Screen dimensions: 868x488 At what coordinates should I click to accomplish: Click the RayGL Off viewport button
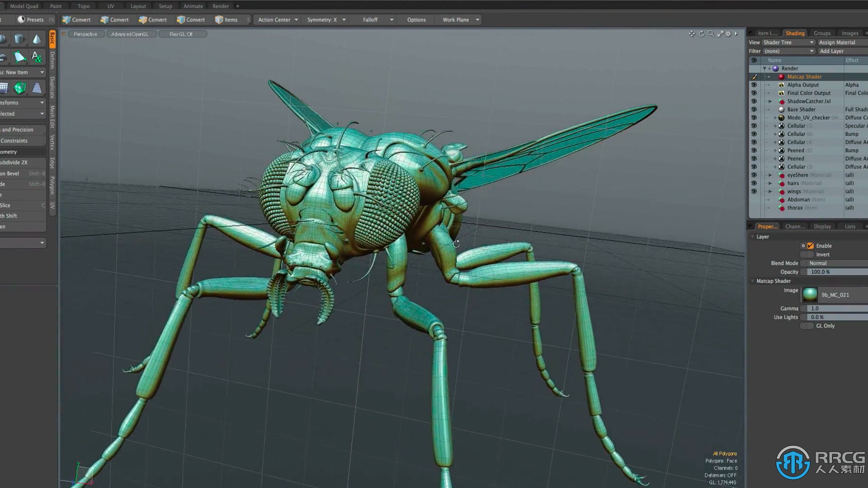tap(181, 34)
